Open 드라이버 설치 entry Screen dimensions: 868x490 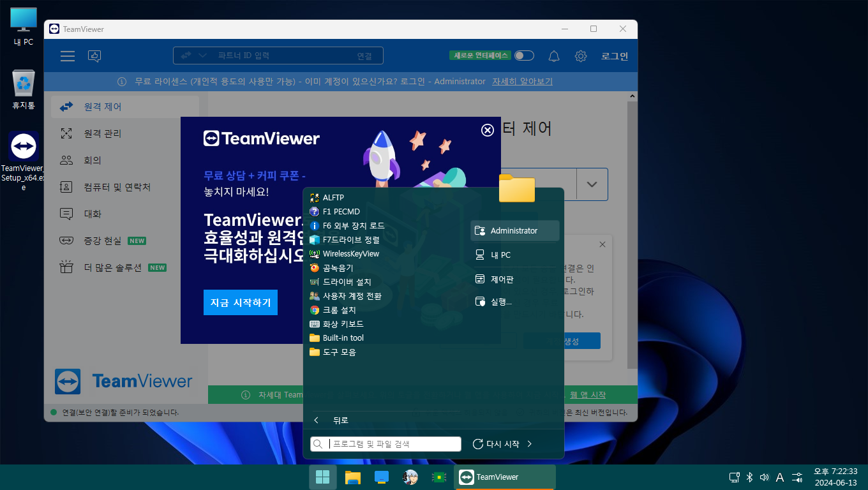click(x=341, y=282)
